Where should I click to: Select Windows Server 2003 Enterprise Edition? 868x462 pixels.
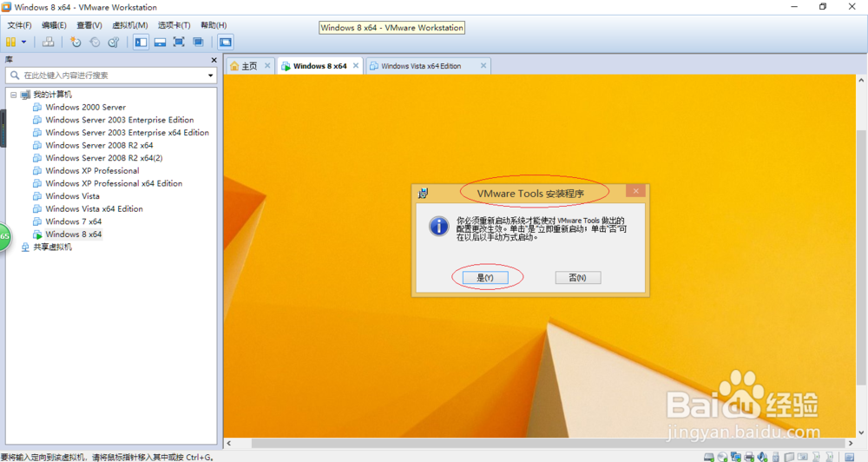(x=120, y=120)
